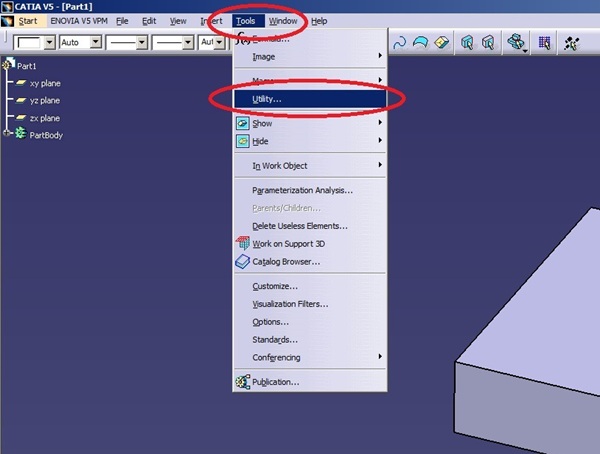Click the grid with pencil toolbar icon
The width and height of the screenshot is (600, 454).
[x=545, y=43]
